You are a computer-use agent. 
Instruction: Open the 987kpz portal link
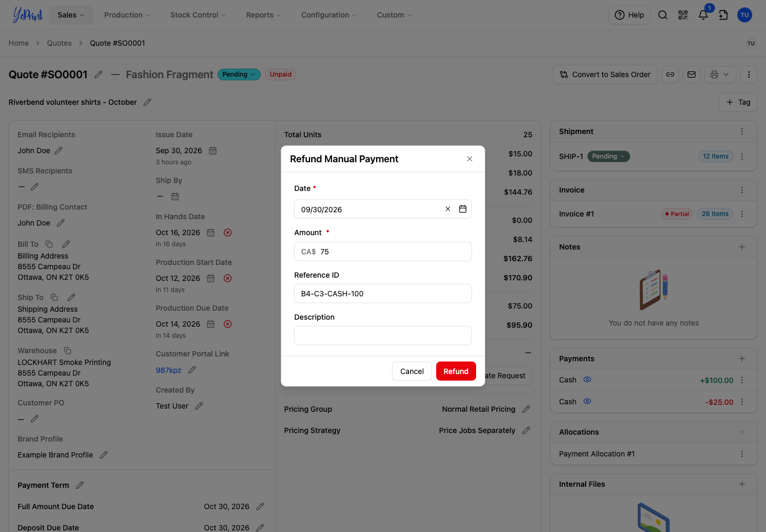click(x=169, y=370)
